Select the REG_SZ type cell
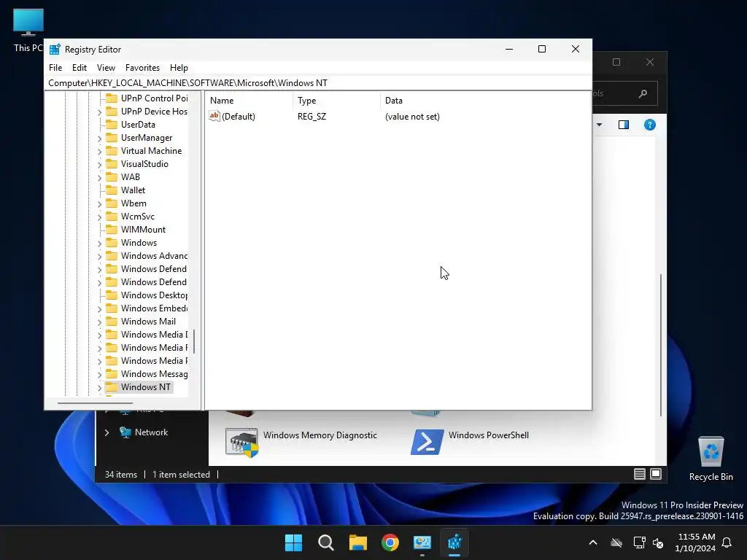 click(311, 116)
